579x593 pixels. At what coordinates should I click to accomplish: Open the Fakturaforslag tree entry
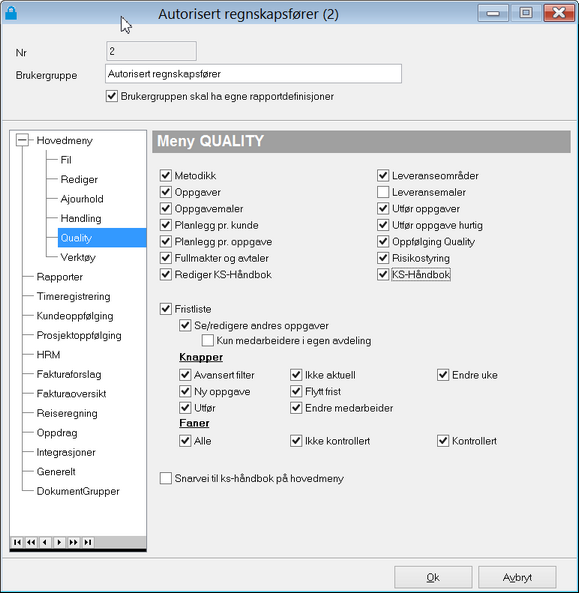[x=69, y=374]
